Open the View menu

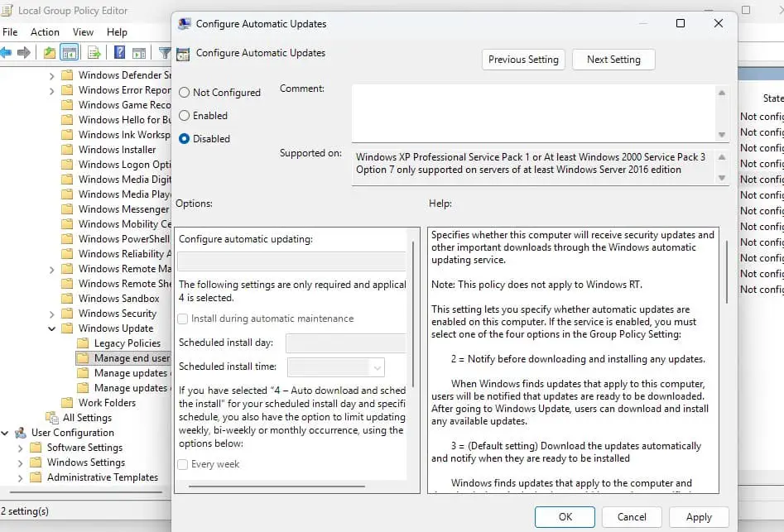point(83,32)
